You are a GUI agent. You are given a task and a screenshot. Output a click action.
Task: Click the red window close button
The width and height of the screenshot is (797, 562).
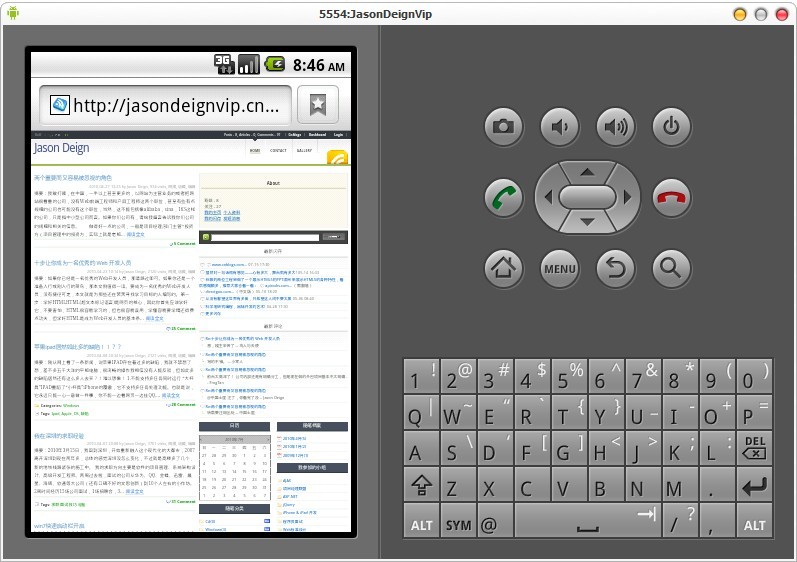tap(782, 14)
